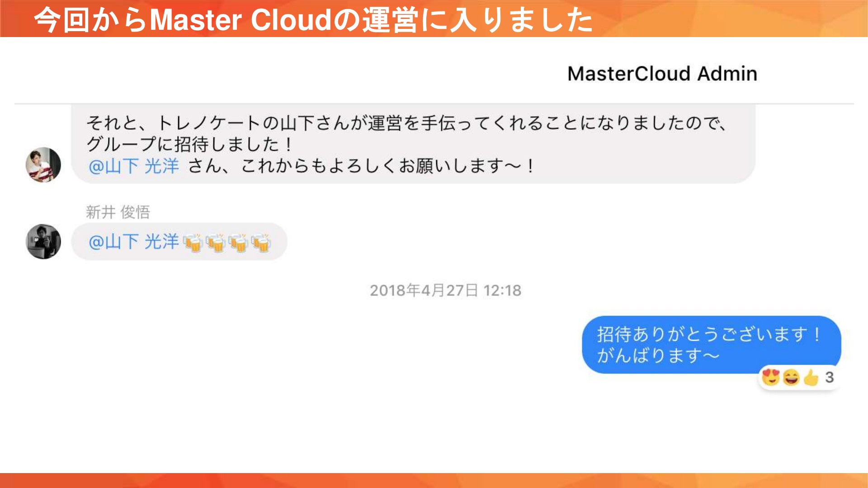Viewport: 868px width, 488px height.
Task: Click the second beer mugs emoji
Action: click(x=216, y=243)
